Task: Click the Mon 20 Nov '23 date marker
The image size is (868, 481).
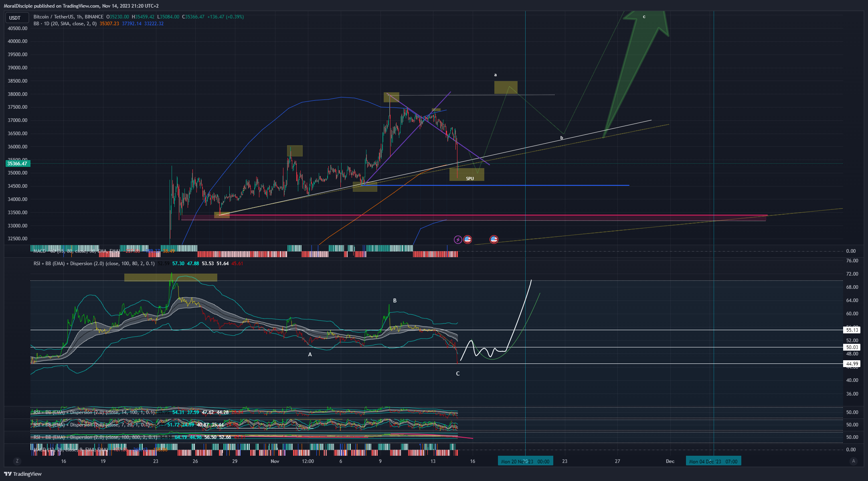Action: pos(525,461)
